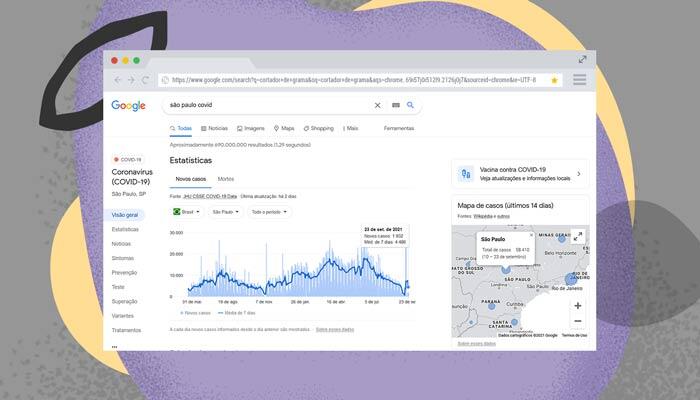Click the yellow macOS minimize button
This screenshot has width=700, height=400.
coord(125,60)
